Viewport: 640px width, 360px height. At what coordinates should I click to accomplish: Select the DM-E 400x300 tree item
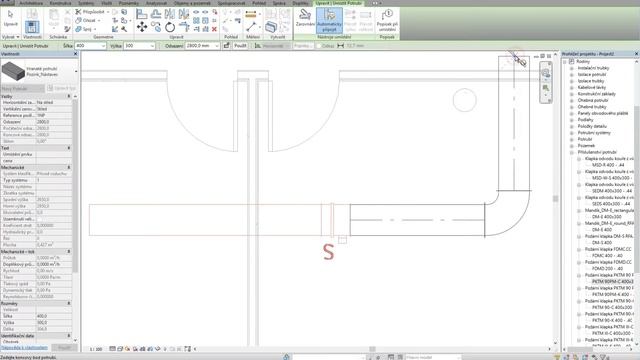pyautogui.click(x=607, y=217)
